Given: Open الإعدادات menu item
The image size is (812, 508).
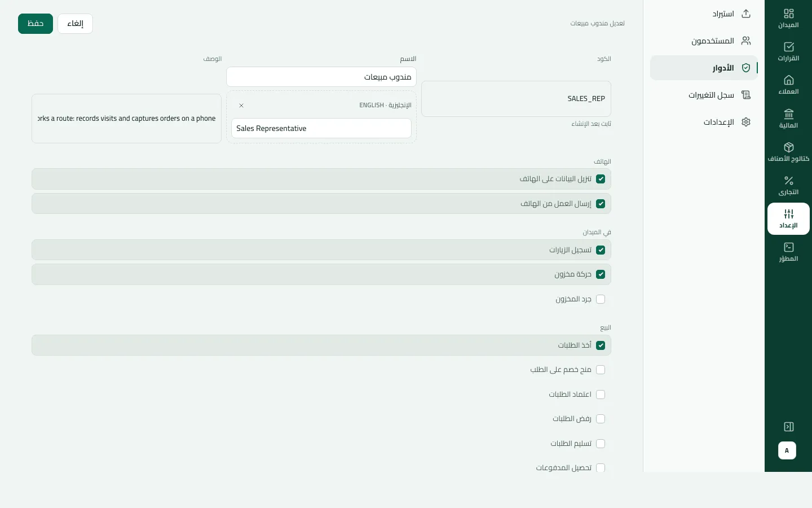Looking at the screenshot, I should (x=704, y=122).
